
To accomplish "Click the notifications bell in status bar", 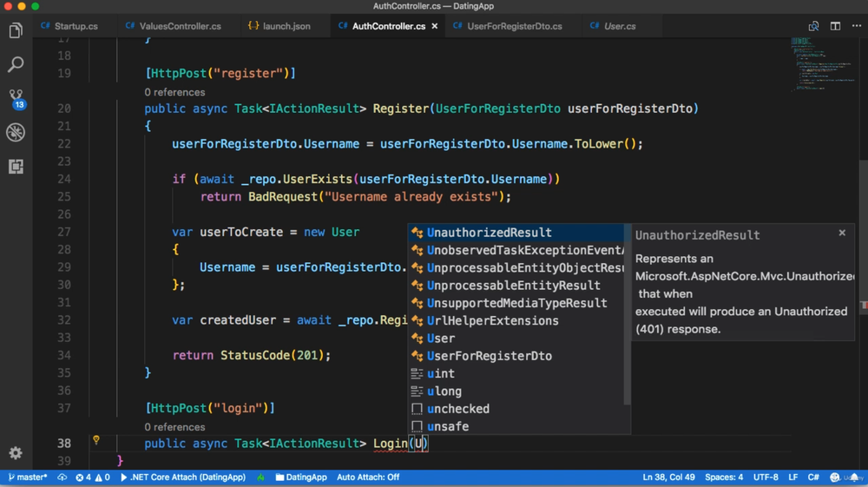I will pos(855,477).
